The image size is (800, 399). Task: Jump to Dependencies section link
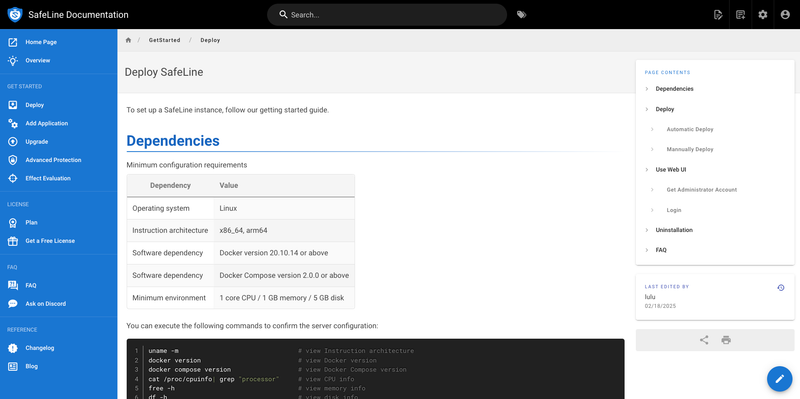pyautogui.click(x=674, y=89)
